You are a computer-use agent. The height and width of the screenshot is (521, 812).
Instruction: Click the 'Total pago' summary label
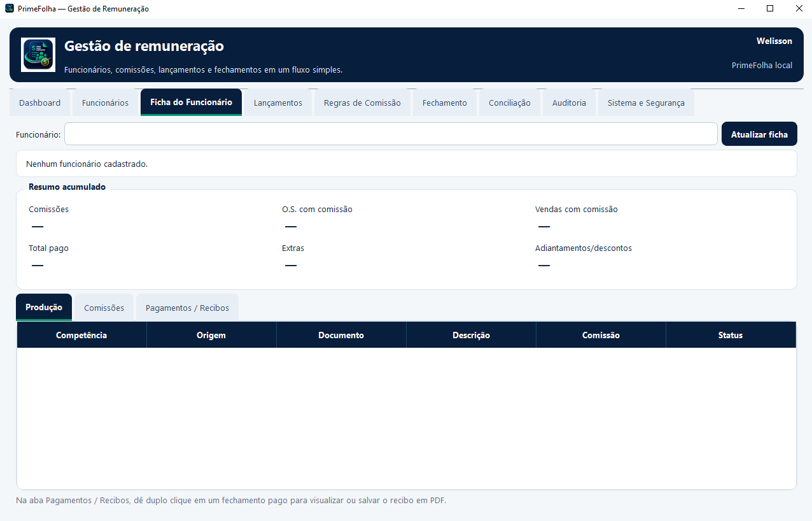click(x=48, y=248)
